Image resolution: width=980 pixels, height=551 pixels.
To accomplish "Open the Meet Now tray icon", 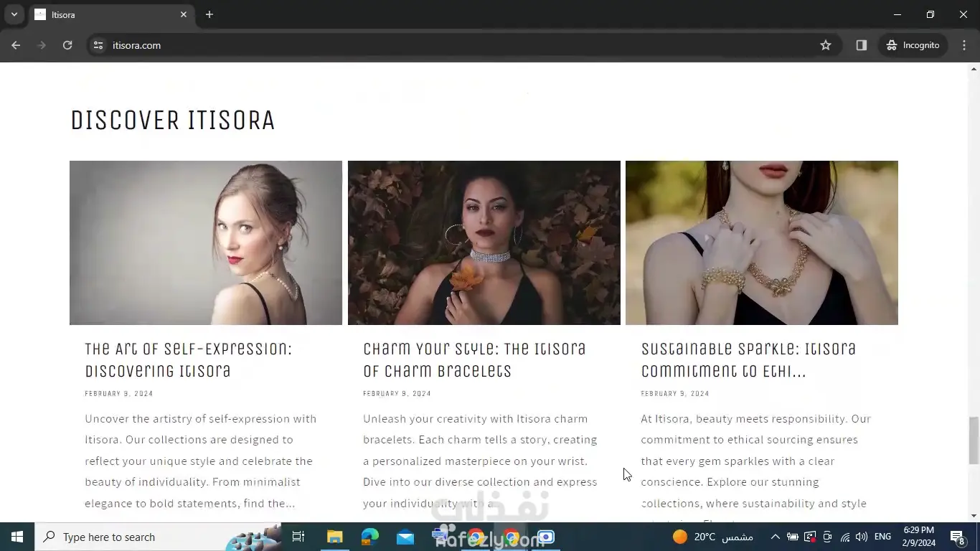I will coord(827,537).
